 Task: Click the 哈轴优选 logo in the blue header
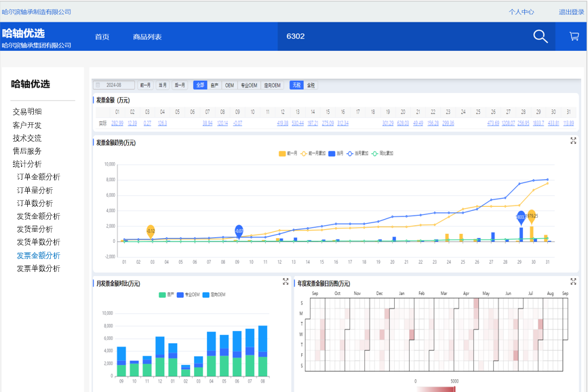click(23, 33)
